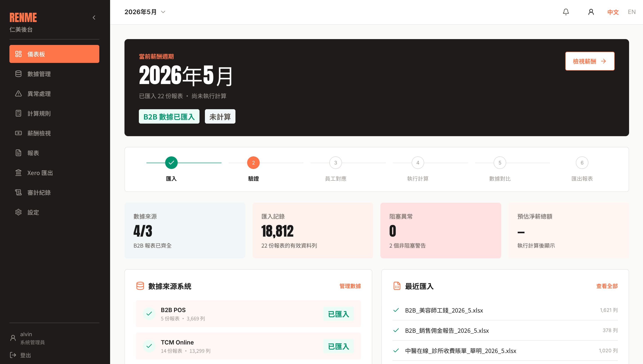Viewport: 643px width, 364px height.
Task: Switch language to EN
Action: (x=632, y=12)
